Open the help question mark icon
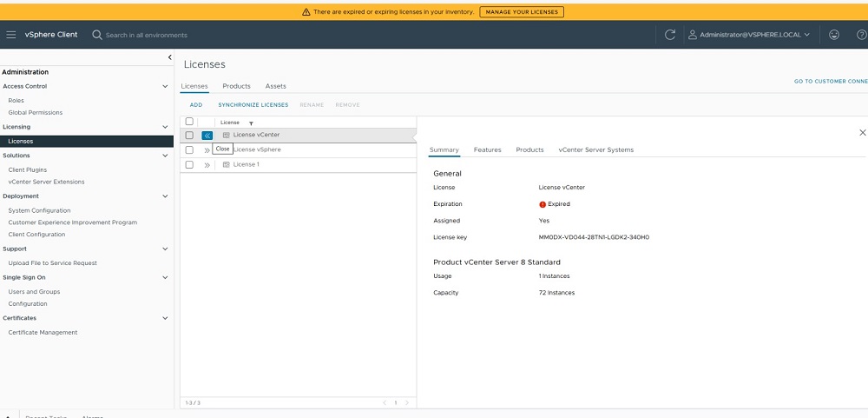 pyautogui.click(x=861, y=35)
